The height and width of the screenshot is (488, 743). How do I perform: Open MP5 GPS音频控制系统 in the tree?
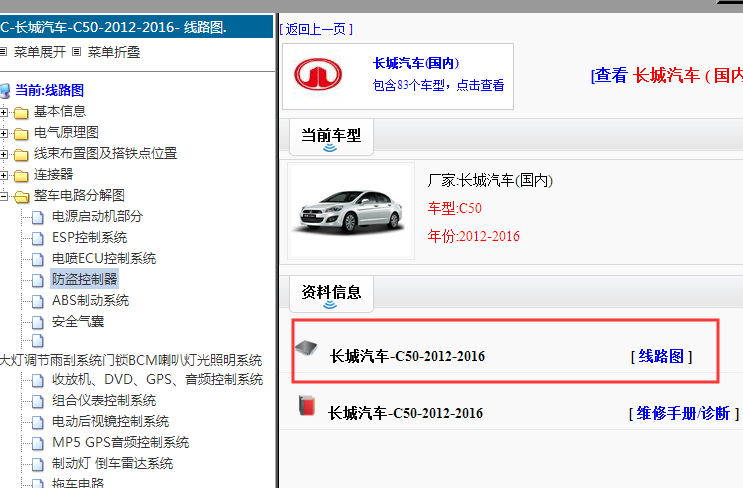[x=120, y=443]
